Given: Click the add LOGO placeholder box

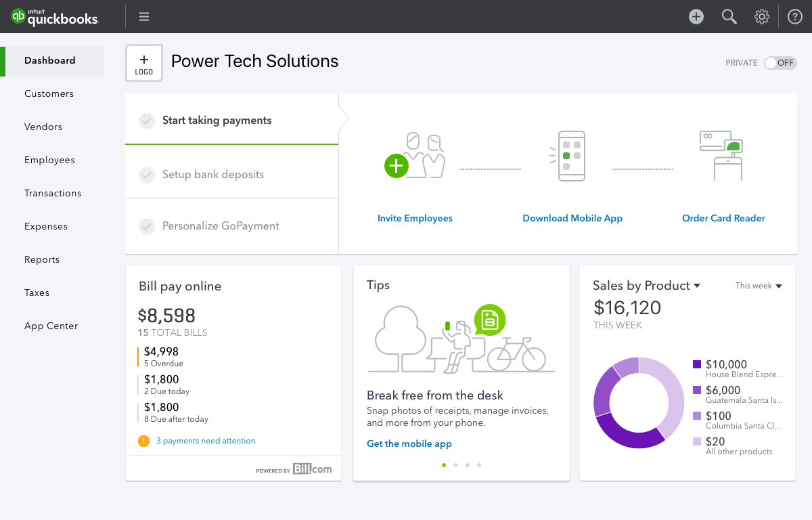Looking at the screenshot, I should [x=144, y=63].
